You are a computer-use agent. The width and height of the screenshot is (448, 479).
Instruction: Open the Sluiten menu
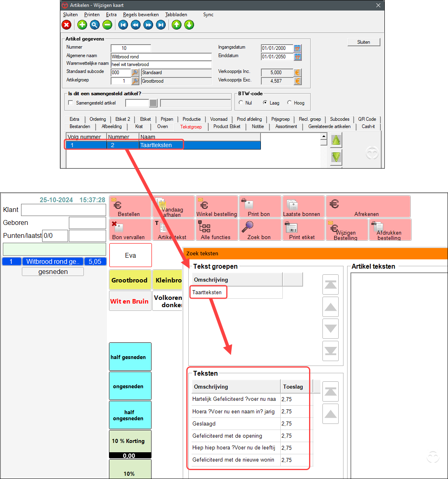click(x=70, y=15)
